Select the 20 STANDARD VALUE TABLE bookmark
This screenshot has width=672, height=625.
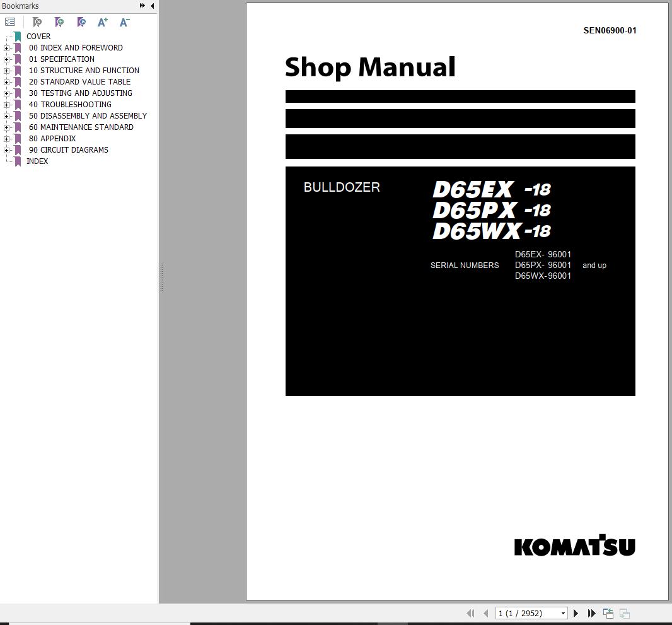click(x=80, y=81)
